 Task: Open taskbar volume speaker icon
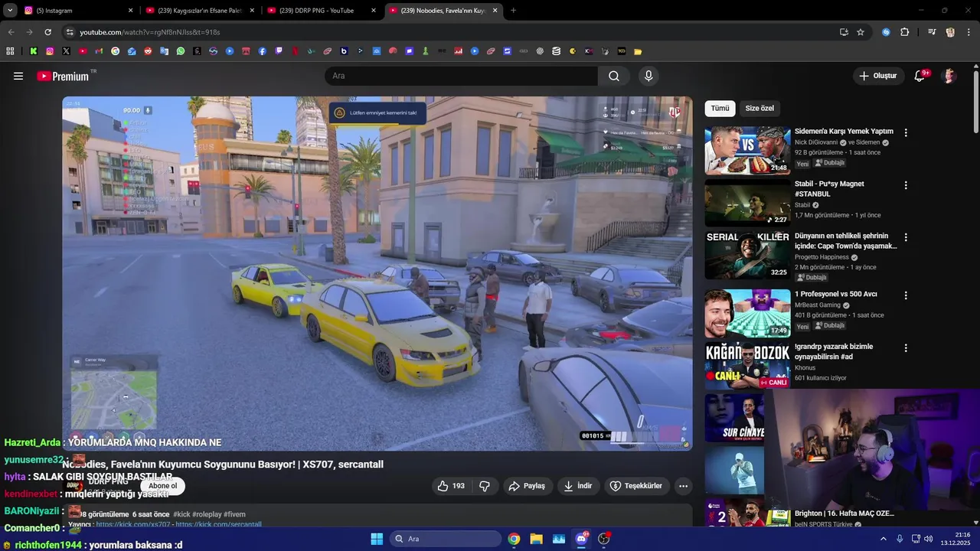tap(929, 539)
